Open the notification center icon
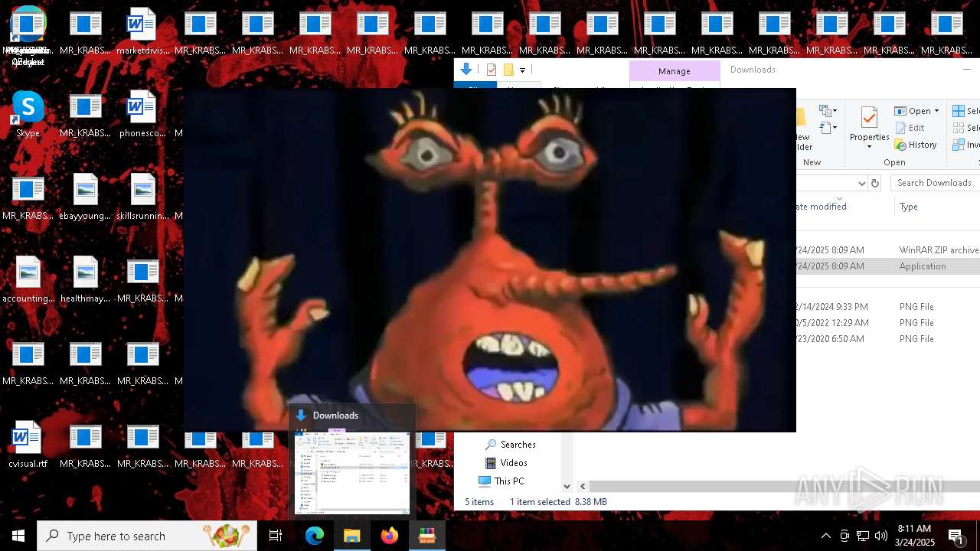Screen dimensions: 980x551 [x=955, y=536]
